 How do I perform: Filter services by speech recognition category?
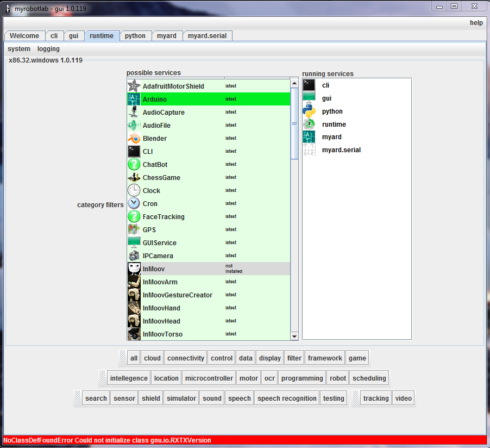[x=287, y=399]
